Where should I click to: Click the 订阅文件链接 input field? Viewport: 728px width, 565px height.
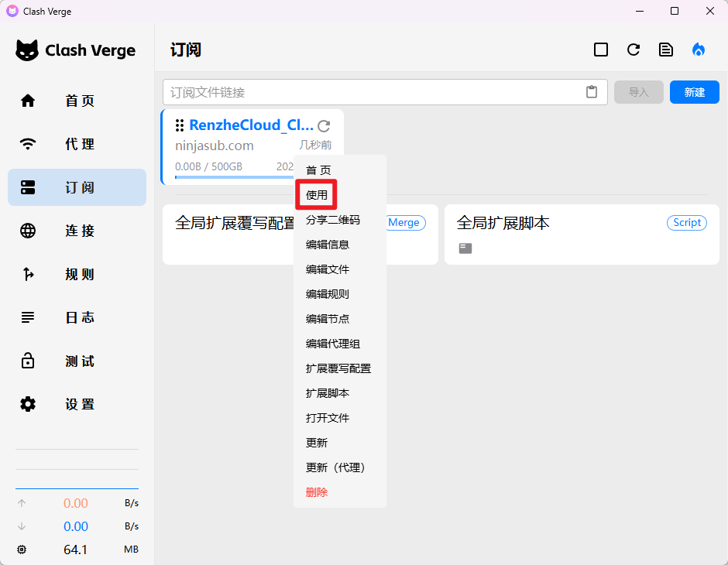[x=385, y=92]
